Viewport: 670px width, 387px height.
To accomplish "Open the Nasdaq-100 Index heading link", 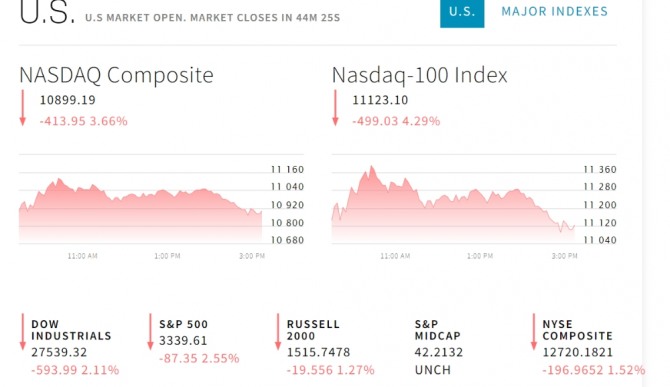I will [x=419, y=75].
